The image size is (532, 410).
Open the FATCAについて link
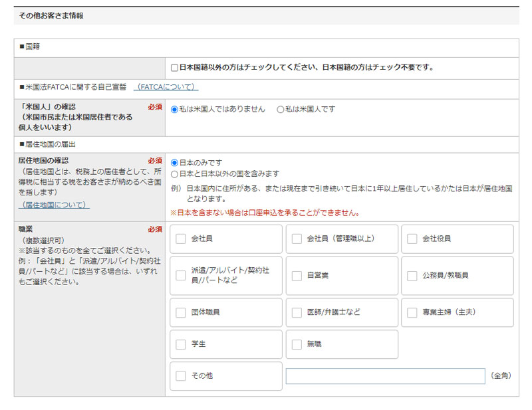[165, 87]
